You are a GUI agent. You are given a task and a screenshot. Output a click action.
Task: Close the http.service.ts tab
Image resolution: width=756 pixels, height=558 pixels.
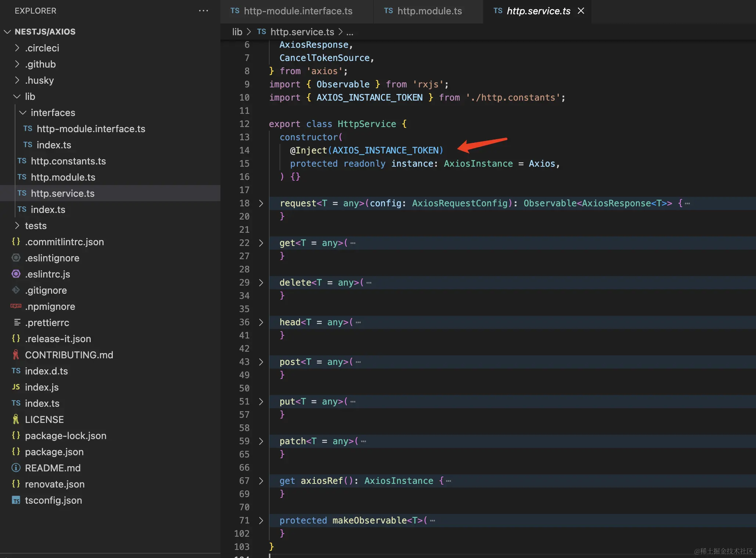581,11
